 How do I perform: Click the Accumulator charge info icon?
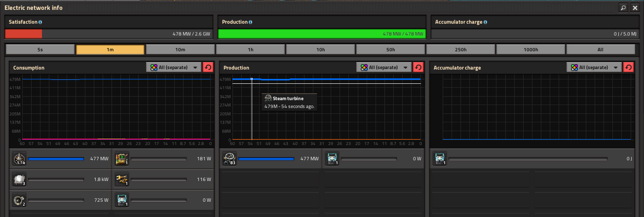point(486,22)
